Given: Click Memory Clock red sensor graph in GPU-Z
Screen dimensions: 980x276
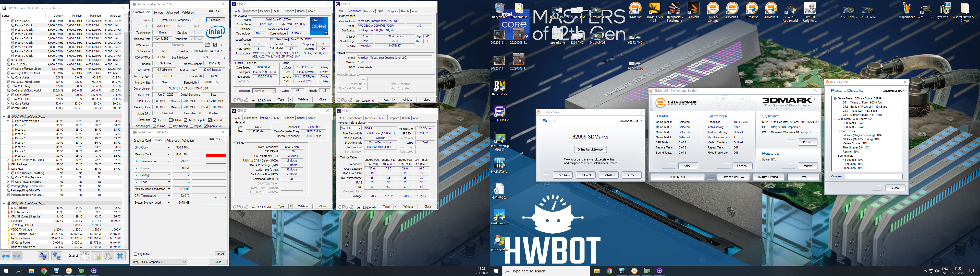Looking at the screenshot, I should click(x=209, y=154).
